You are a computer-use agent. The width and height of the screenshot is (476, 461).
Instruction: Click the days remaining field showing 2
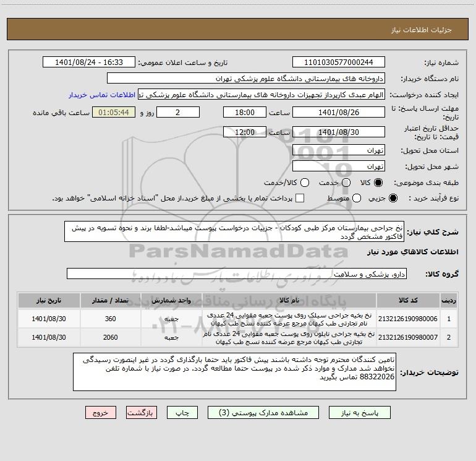tap(178, 112)
